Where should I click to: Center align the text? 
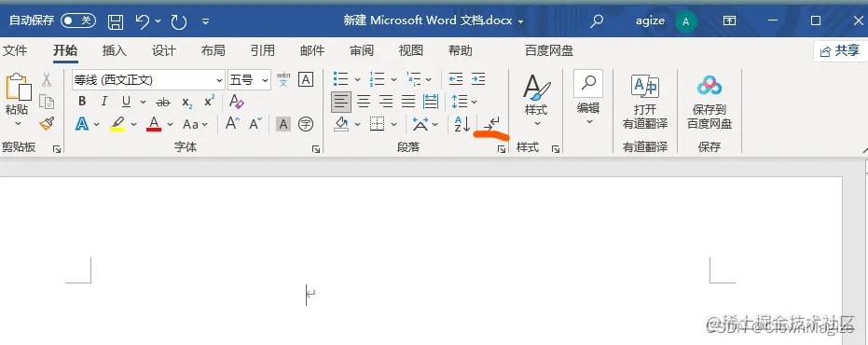[x=364, y=102]
